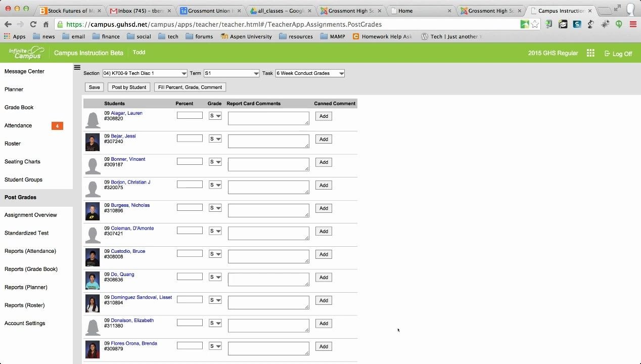Switch to the Stock Futures tab
Screen dimensions: 641x364
69,11
